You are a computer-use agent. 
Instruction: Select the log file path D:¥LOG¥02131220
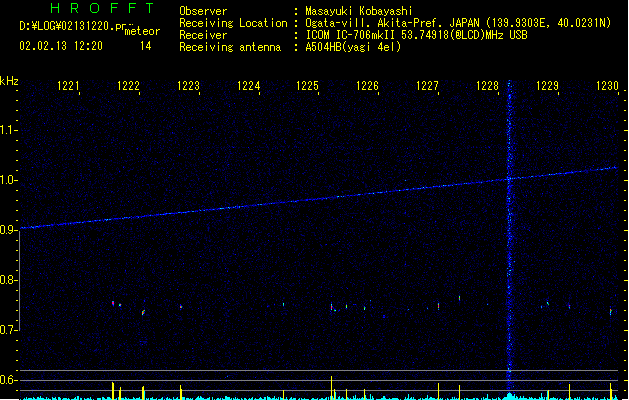74,26
